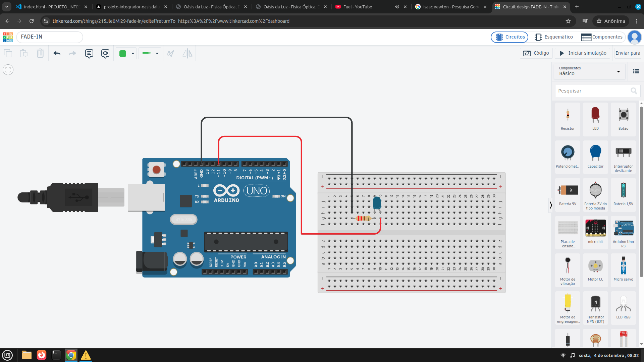Select the Placa de ensaio component

568,233
